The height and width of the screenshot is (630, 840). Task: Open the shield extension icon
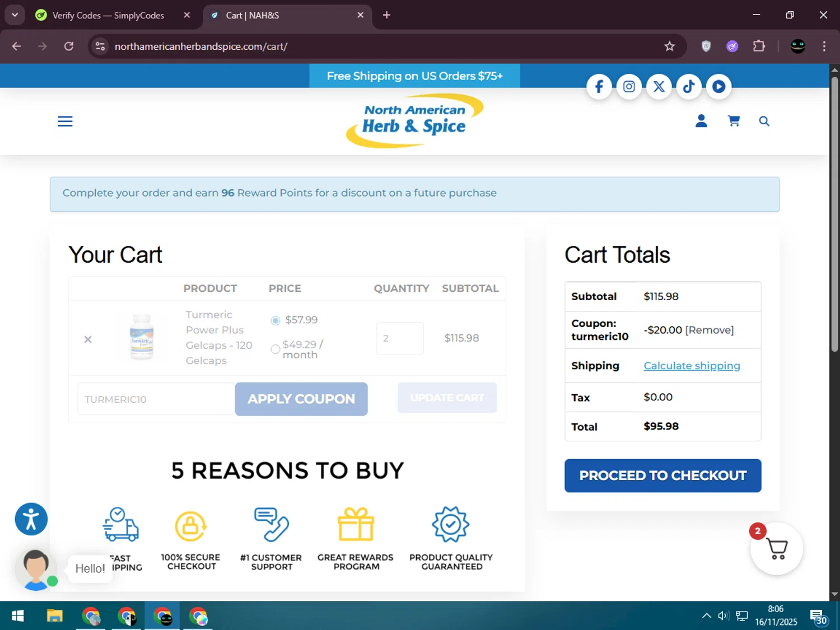point(706,46)
